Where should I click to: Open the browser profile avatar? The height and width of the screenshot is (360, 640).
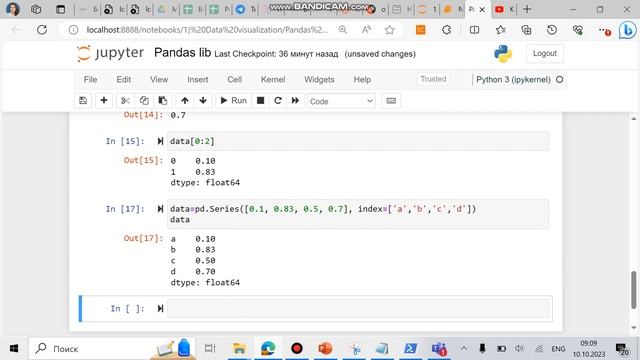(13, 9)
